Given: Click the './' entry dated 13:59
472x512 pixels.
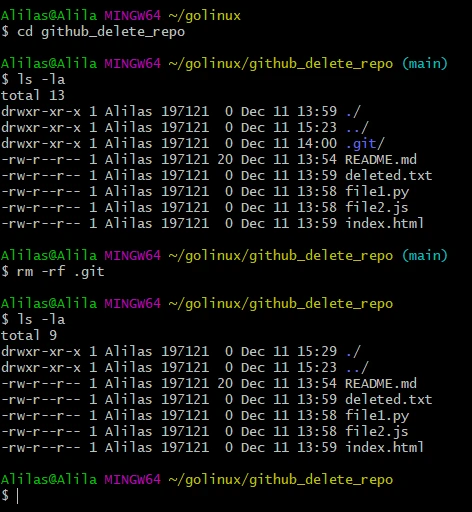Looking at the screenshot, I should pyautogui.click(x=353, y=112).
